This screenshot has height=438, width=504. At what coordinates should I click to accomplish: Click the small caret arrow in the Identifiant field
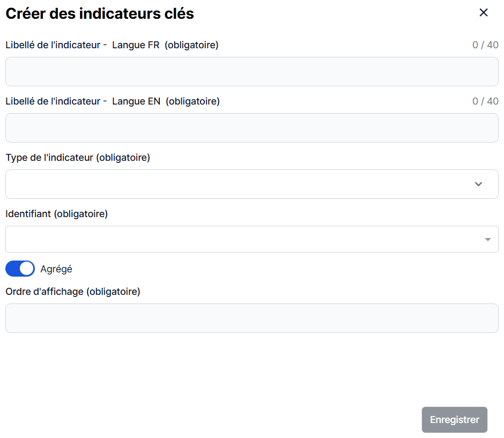point(488,240)
